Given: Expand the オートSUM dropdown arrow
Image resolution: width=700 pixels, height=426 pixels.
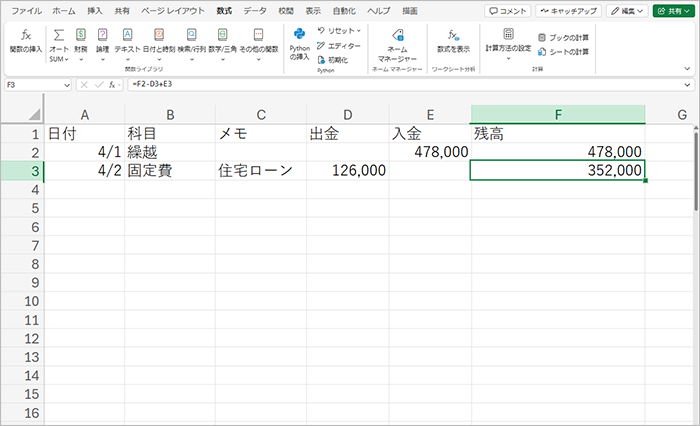Looking at the screenshot, I should pyautogui.click(x=67, y=59).
